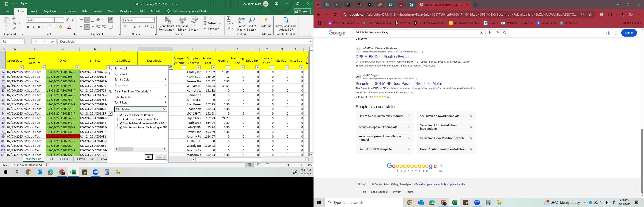Screen dimensions: 644x207
Task: Open the Google apps grid icon
Action: tap(617, 33)
